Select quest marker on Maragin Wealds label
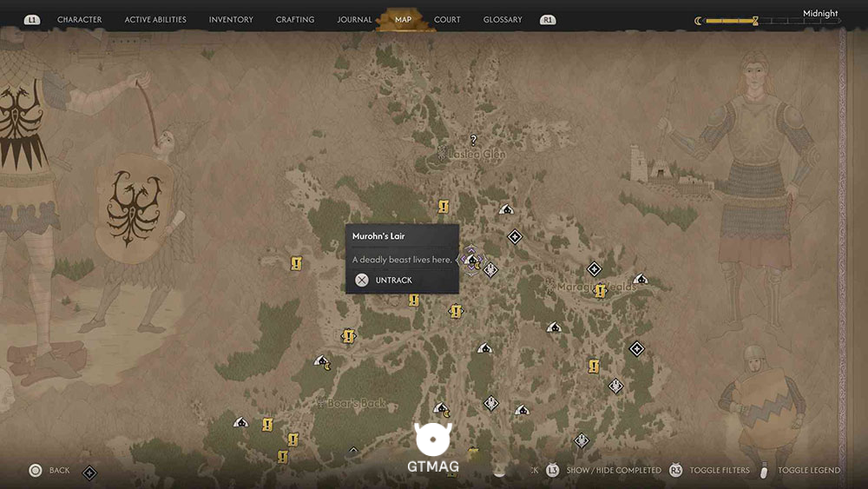The image size is (868, 489). pyautogui.click(x=600, y=291)
